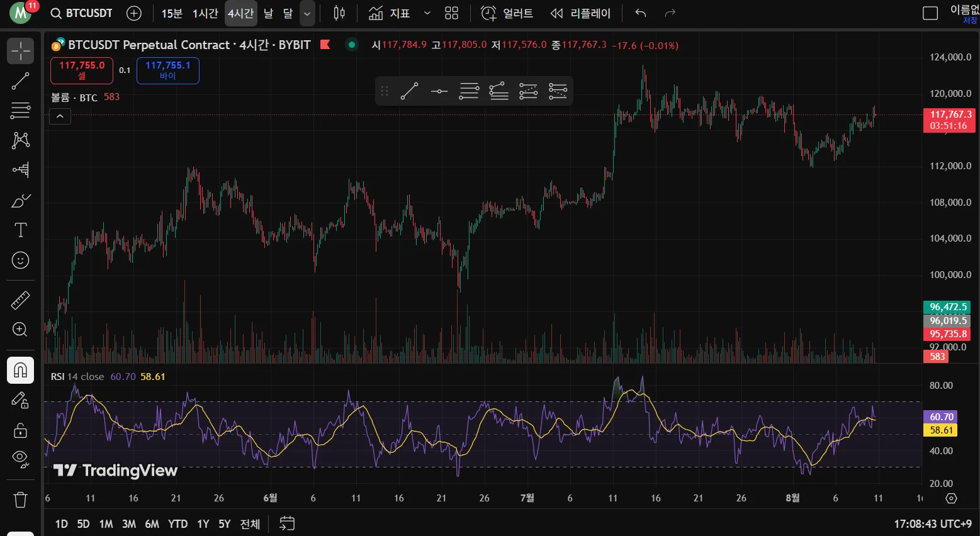Open the chart layout grid selector
Screen dimensions: 980x536
coord(451,13)
